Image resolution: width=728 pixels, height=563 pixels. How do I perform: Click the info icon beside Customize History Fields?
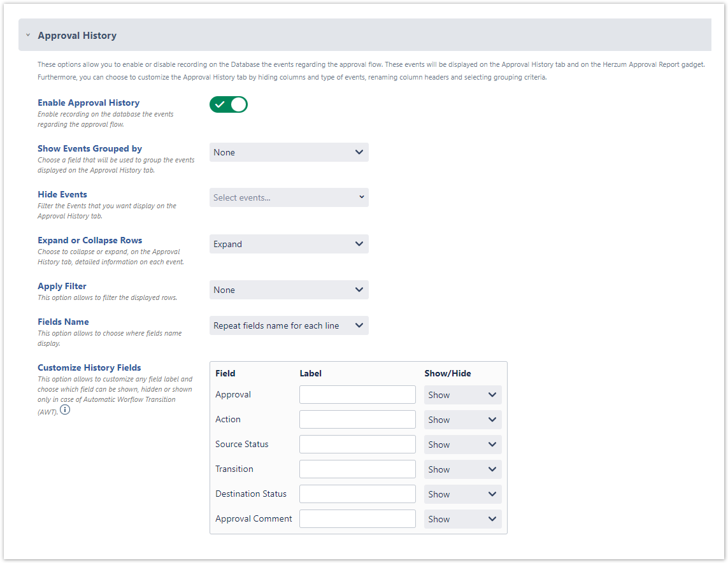coord(65,410)
